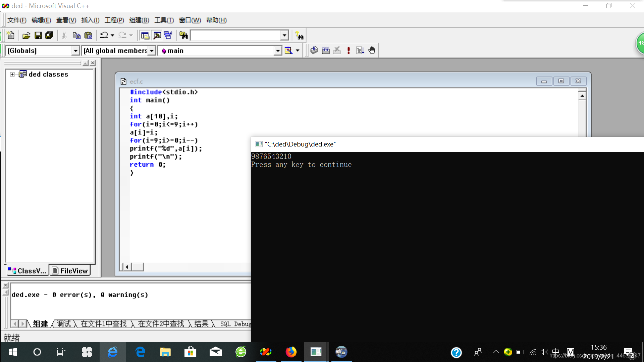Open the 帮助(H) menu
Screen dimensions: 644x362
216,20
